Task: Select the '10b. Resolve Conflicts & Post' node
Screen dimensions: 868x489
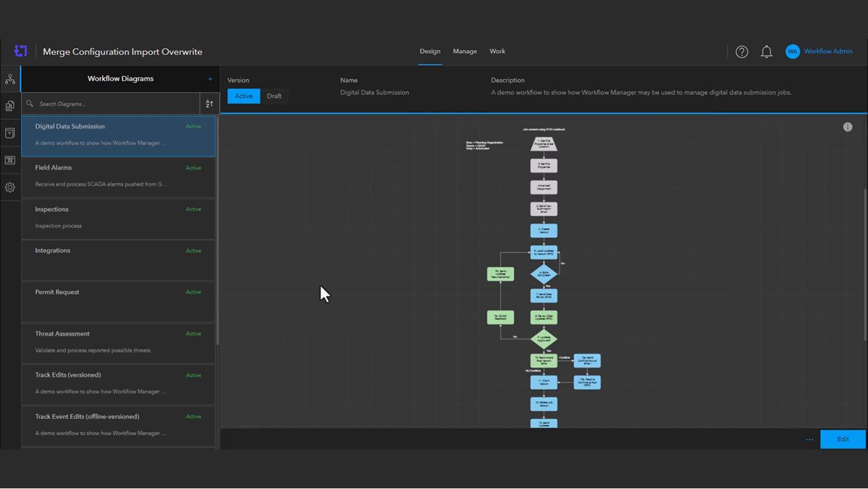Action: 587,382
